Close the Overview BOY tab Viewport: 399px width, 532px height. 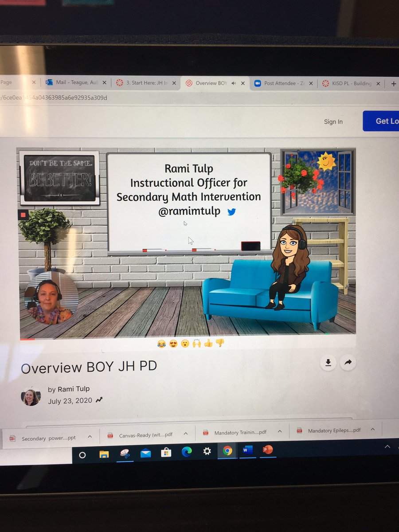pos(243,83)
